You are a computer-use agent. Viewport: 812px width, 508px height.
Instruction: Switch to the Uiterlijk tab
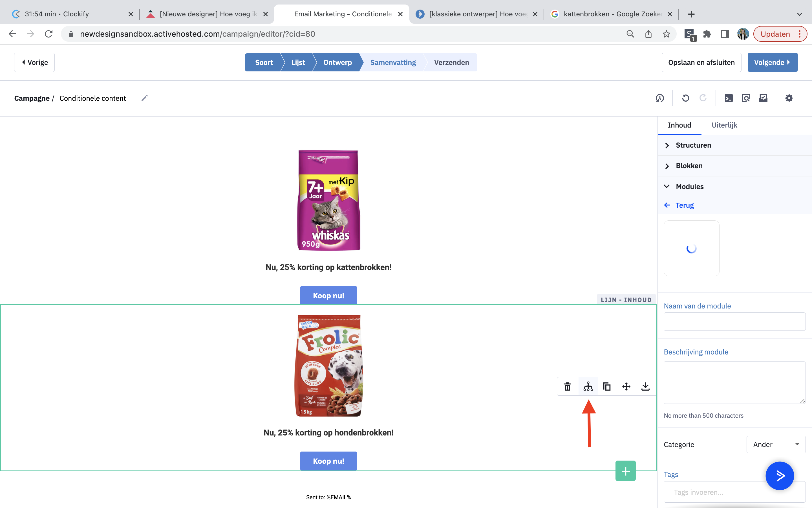click(x=724, y=125)
